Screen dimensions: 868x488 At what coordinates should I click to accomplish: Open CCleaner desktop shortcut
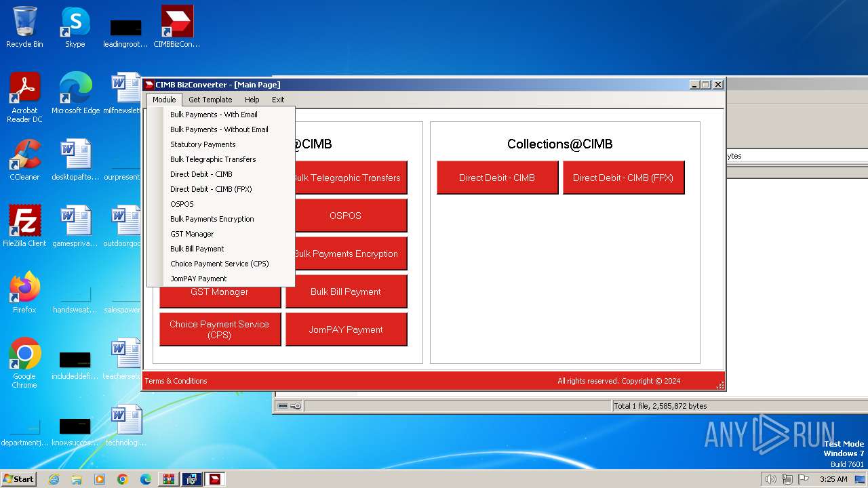click(x=24, y=159)
